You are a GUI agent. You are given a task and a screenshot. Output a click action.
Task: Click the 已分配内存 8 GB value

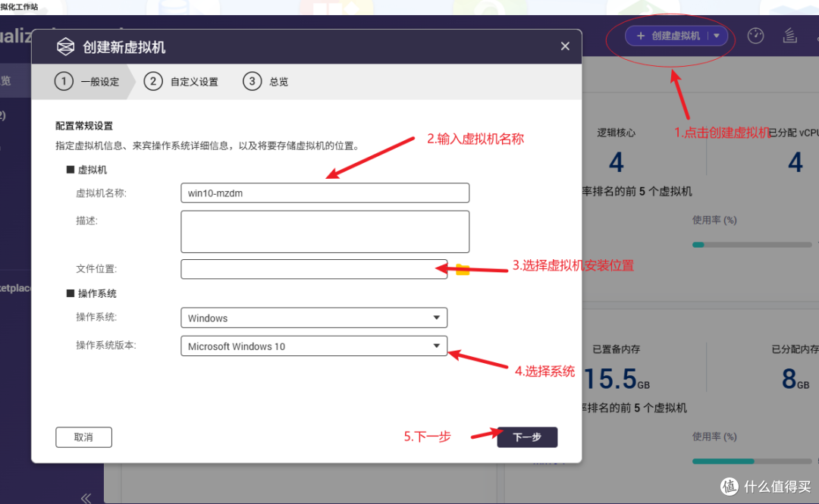(x=795, y=379)
